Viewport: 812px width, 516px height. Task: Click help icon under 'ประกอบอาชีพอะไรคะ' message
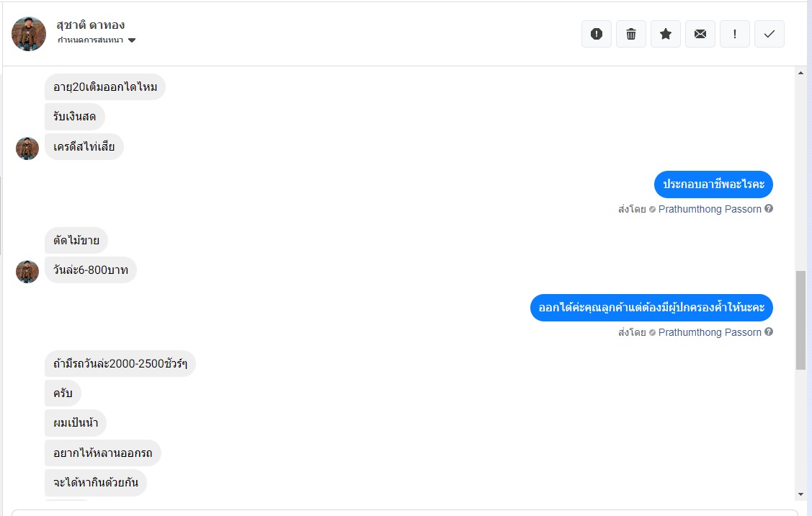pyautogui.click(x=769, y=209)
